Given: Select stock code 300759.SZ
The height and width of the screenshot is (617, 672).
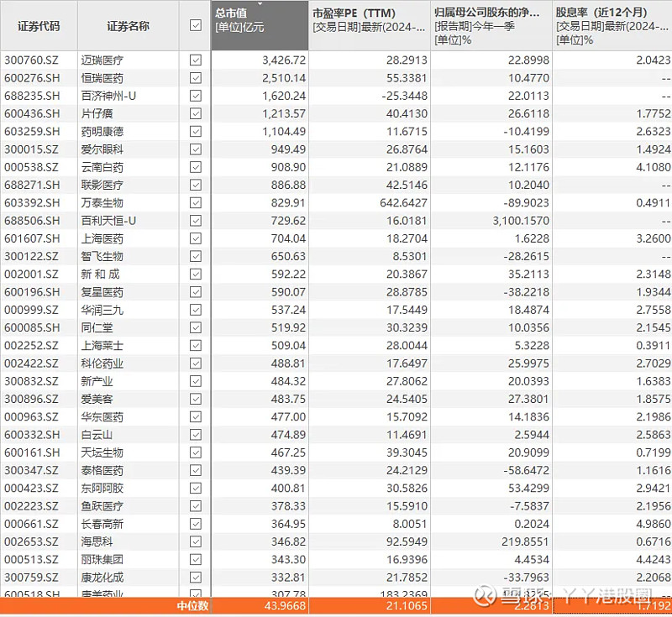Looking at the screenshot, I should [31, 578].
